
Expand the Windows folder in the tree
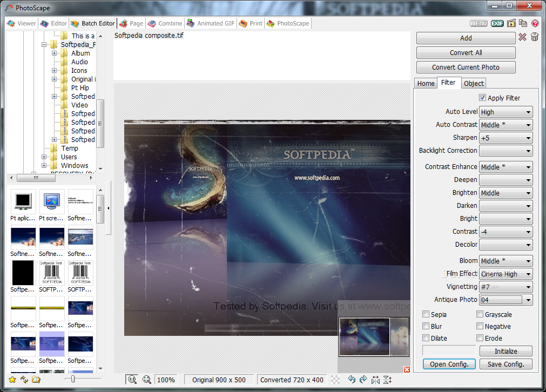44,165
